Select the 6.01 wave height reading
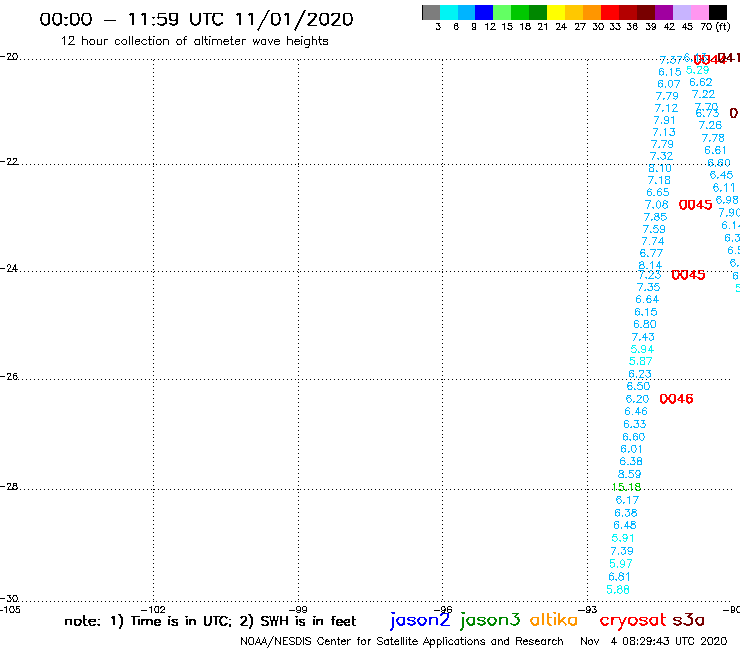The image size is (740, 650). [631, 449]
